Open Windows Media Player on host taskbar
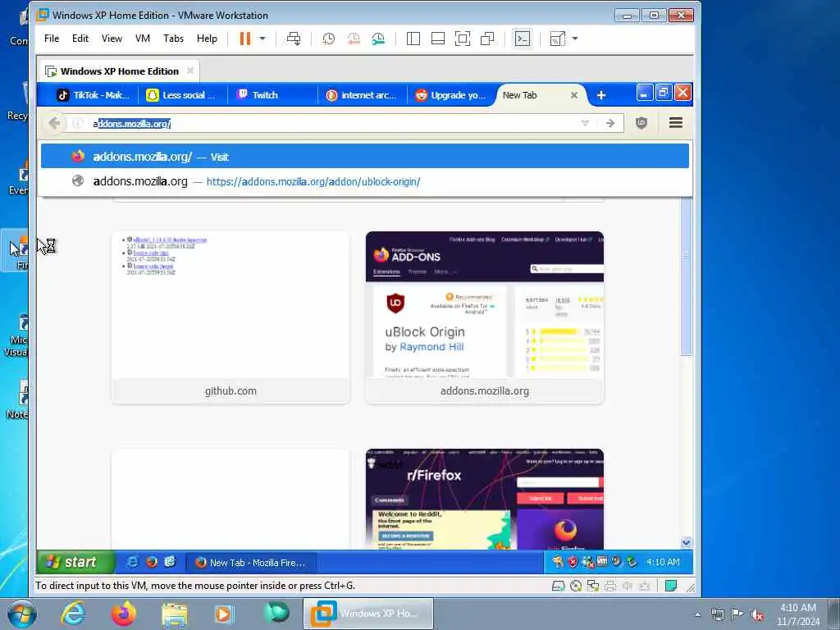Viewport: 840px width, 630px height. pos(225,614)
